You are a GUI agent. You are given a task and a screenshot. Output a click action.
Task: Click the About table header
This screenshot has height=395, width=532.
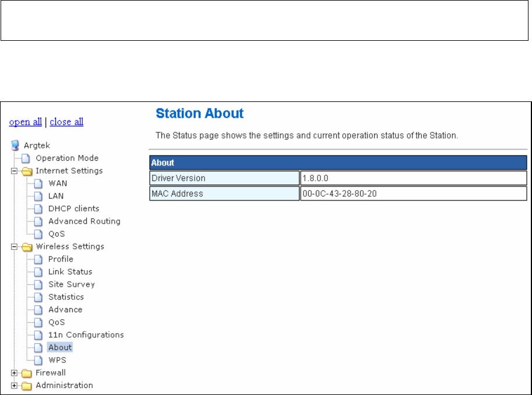click(x=338, y=163)
